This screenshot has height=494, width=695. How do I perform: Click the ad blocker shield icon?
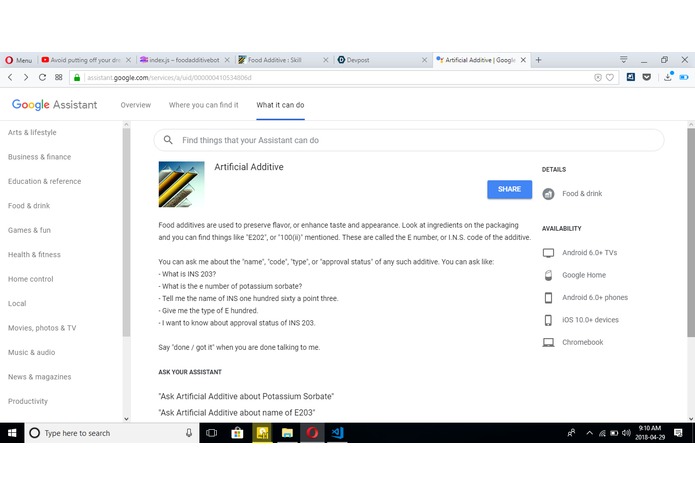(597, 78)
